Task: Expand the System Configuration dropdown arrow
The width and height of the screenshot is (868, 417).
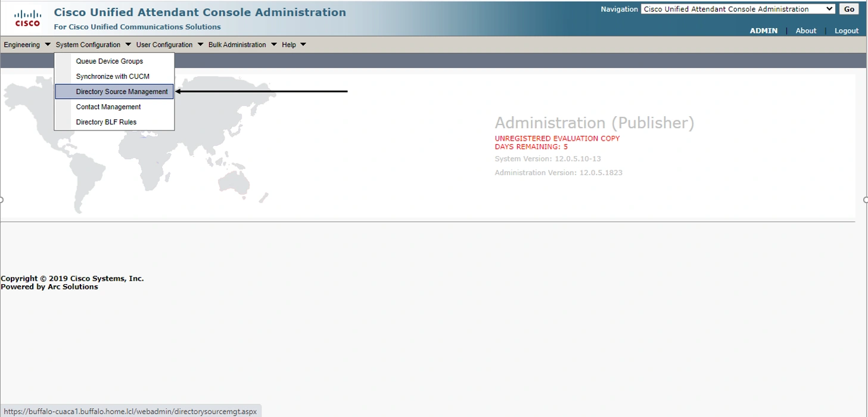Action: (128, 45)
